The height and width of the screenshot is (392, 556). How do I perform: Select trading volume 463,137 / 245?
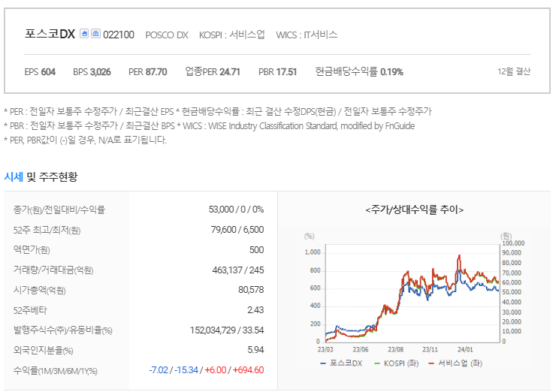[238, 270]
